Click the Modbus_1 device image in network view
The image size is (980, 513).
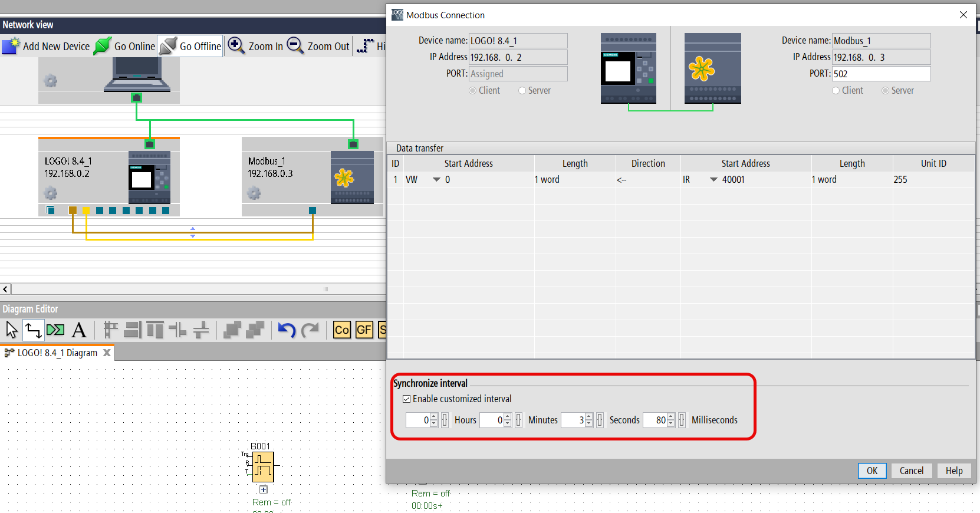pyautogui.click(x=353, y=177)
